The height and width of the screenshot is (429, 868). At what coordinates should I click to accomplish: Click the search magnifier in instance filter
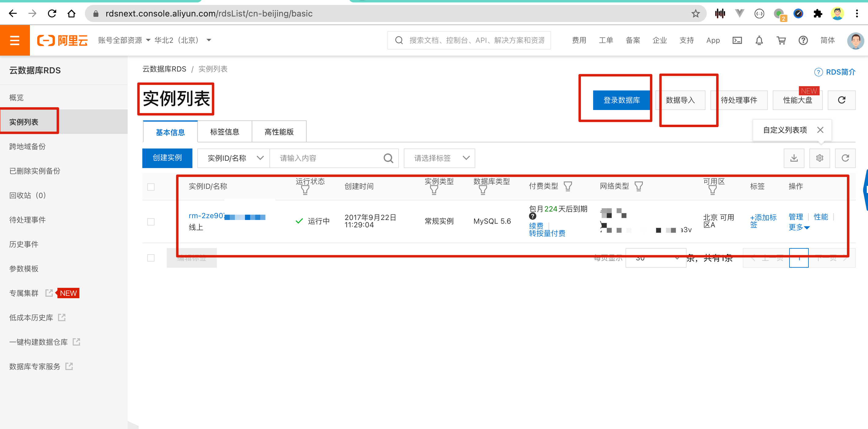coord(388,158)
